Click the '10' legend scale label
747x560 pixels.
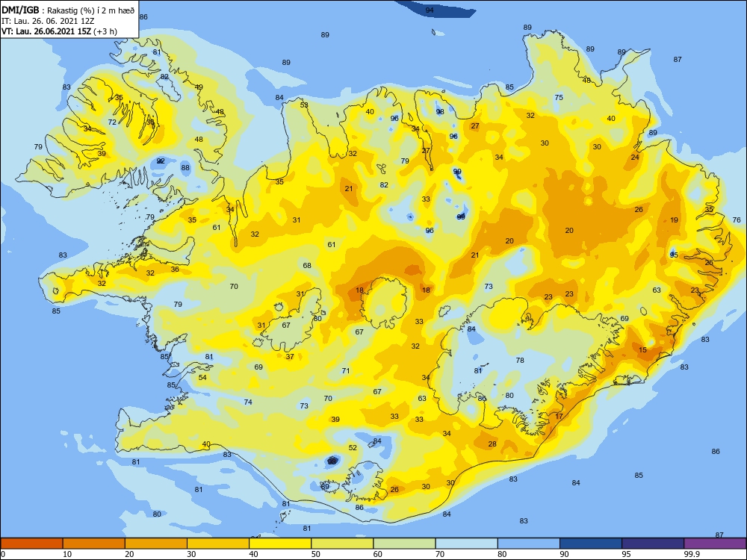[x=67, y=554]
